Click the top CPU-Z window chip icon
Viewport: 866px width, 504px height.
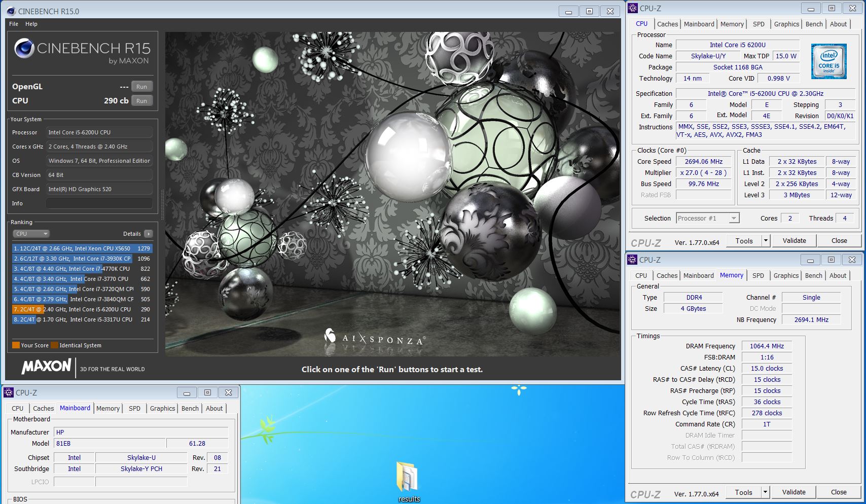tap(632, 8)
